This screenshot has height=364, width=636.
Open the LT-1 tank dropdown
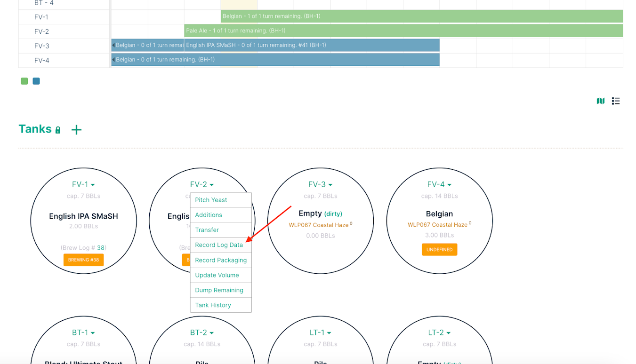(321, 332)
